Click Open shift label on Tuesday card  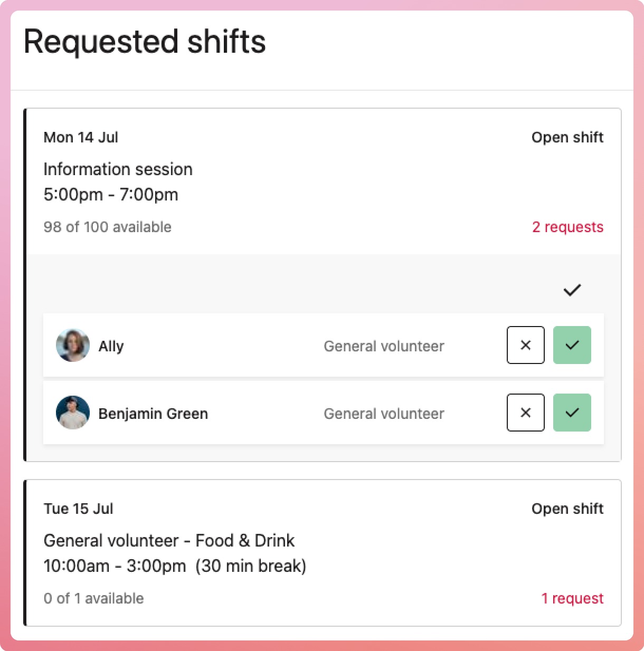click(567, 509)
